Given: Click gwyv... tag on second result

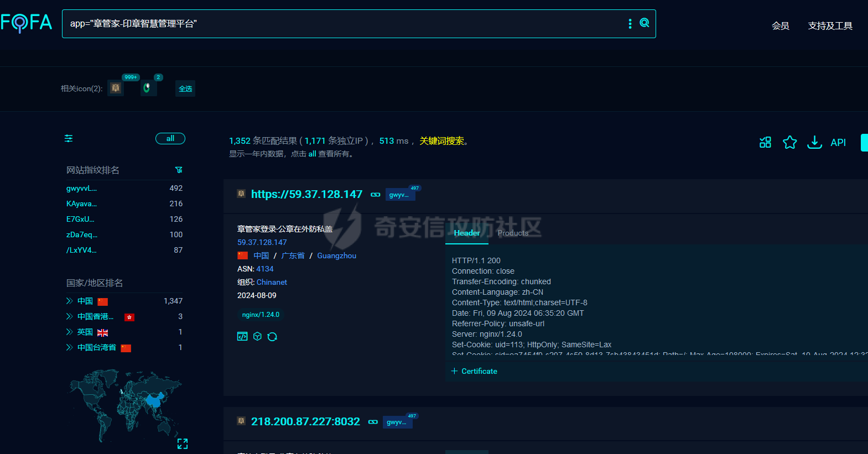Looking at the screenshot, I should [x=397, y=422].
